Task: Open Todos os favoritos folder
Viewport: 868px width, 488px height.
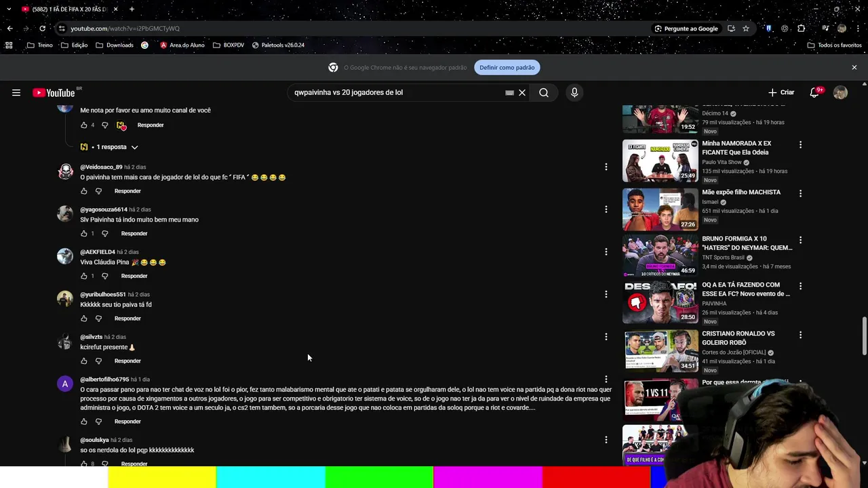Action: [834, 45]
